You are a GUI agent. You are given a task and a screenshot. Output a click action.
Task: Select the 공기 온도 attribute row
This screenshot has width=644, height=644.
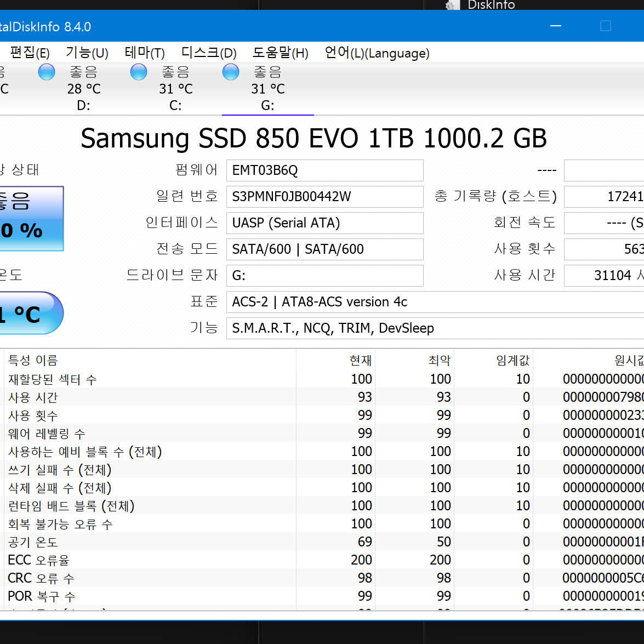pos(322,542)
